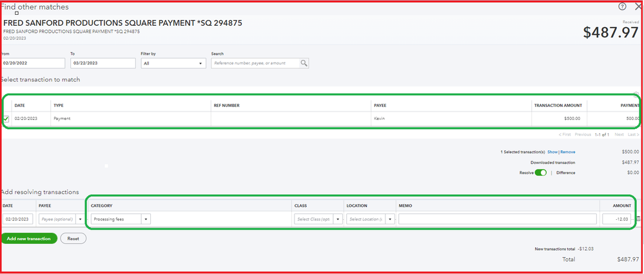Open the Select Location dropdown
Image resolution: width=644 pixels, height=274 pixels.
pyautogui.click(x=390, y=219)
